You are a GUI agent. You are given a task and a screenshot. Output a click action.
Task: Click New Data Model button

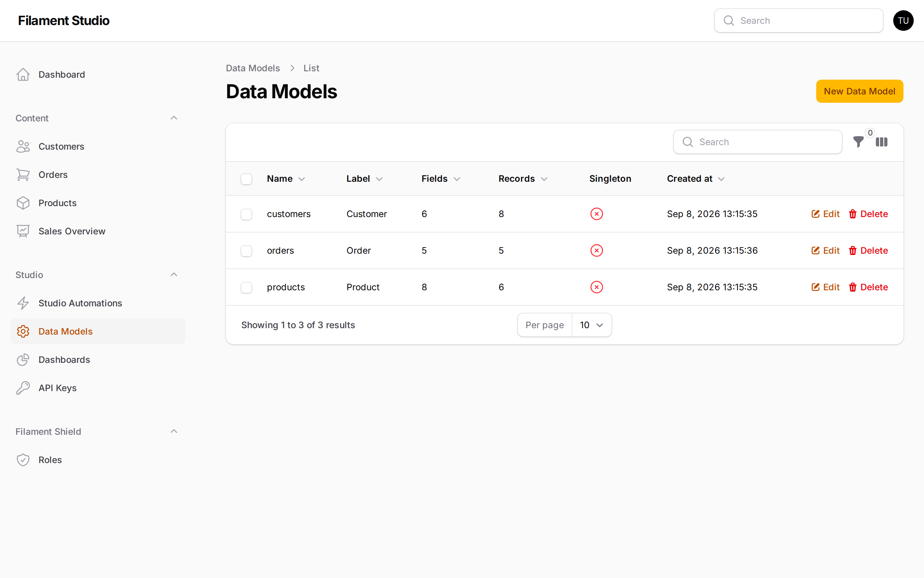pyautogui.click(x=860, y=92)
